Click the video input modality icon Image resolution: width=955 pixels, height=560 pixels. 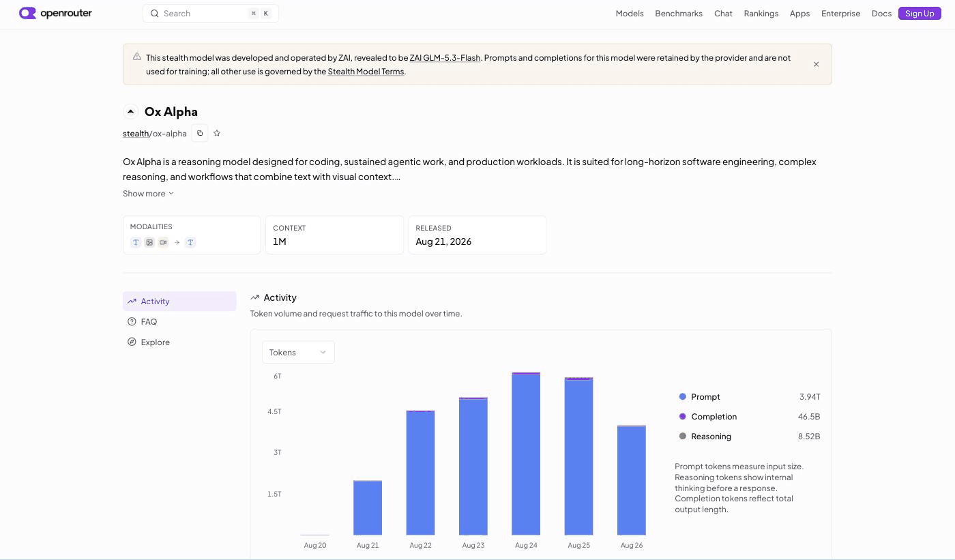[x=163, y=242]
